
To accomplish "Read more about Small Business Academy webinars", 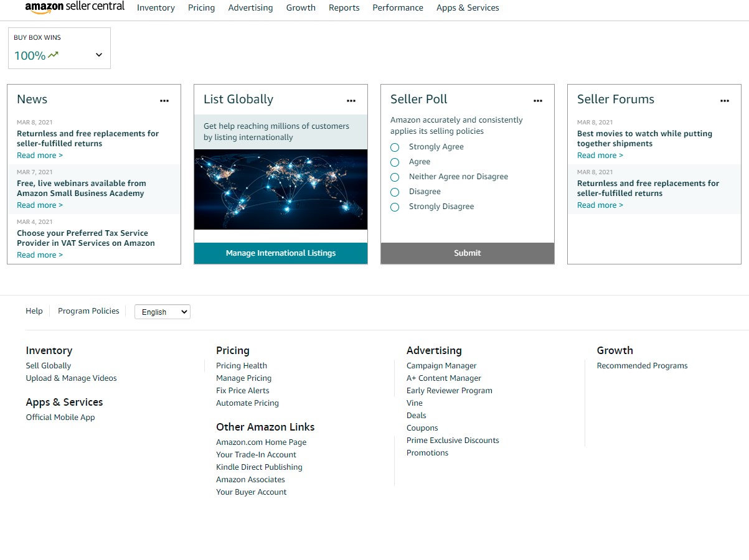I will pyautogui.click(x=40, y=205).
